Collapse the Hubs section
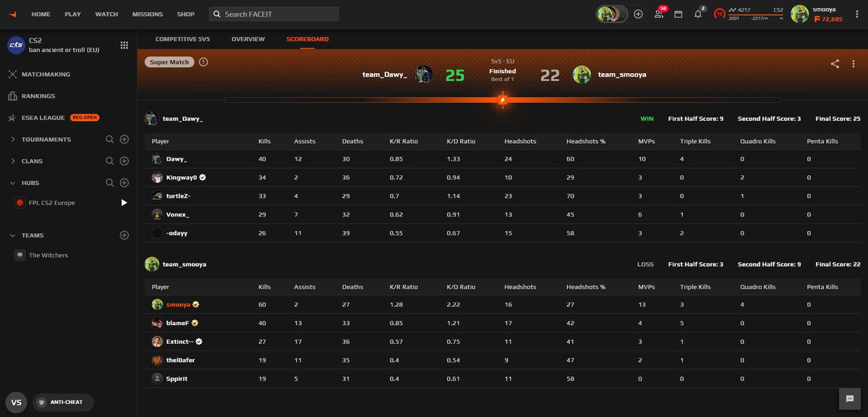This screenshot has height=417, width=868. 12,182
